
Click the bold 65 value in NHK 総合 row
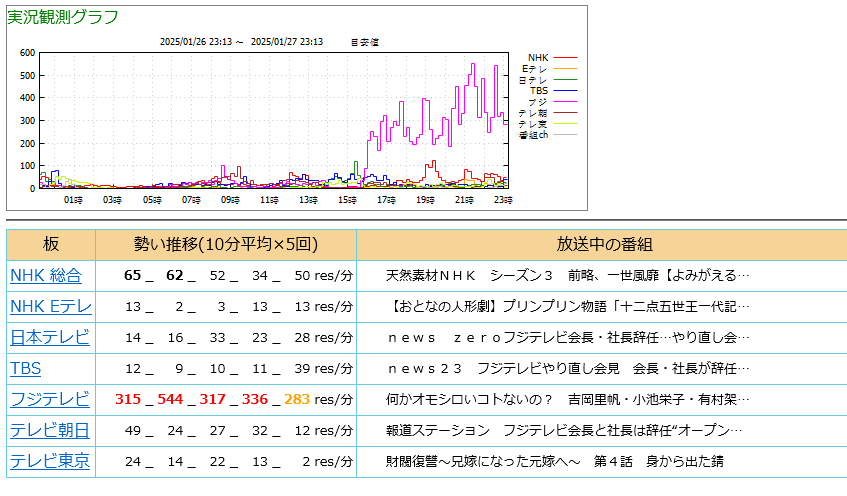tap(132, 276)
